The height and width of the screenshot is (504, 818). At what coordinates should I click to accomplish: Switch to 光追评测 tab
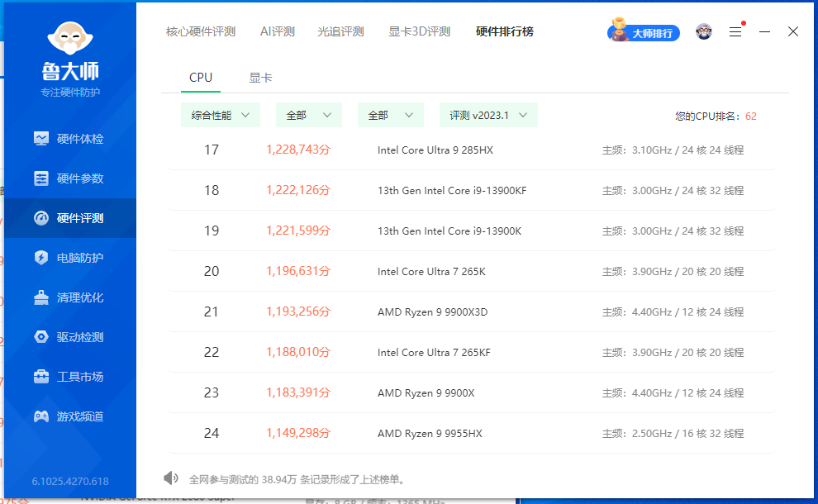point(340,32)
